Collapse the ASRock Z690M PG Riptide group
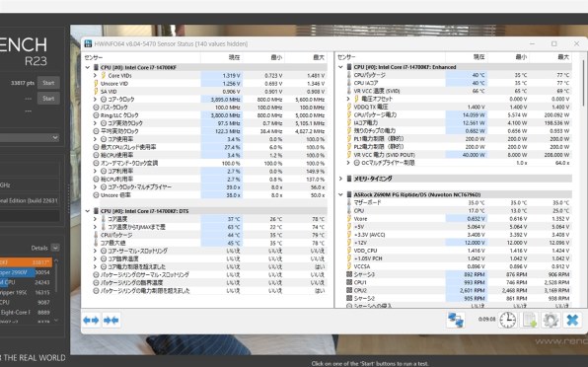Screen dimensions: 588x367 coord(340,194)
